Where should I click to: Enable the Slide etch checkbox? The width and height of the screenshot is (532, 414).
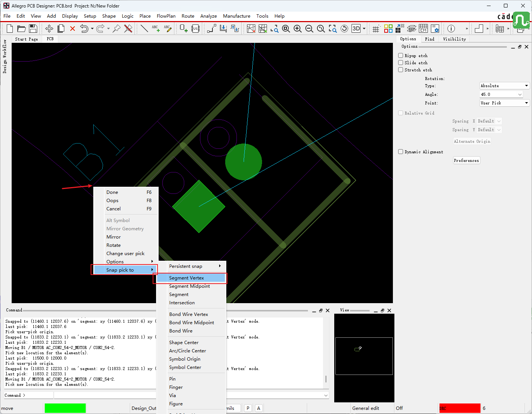coord(401,63)
